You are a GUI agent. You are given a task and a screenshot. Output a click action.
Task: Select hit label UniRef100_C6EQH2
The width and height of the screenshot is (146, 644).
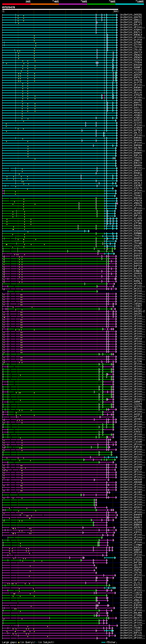tap(131, 304)
